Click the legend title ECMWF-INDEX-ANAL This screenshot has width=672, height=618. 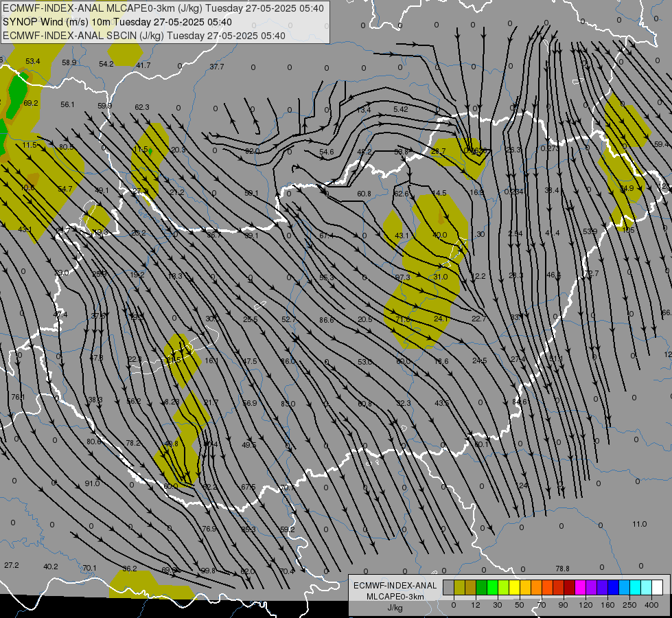coord(395,586)
